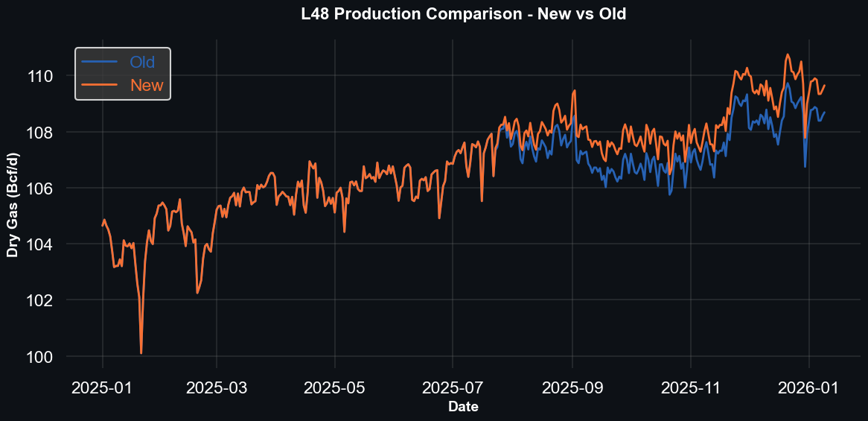
Task: Click the blue line swatch in legend
Action: [x=100, y=62]
